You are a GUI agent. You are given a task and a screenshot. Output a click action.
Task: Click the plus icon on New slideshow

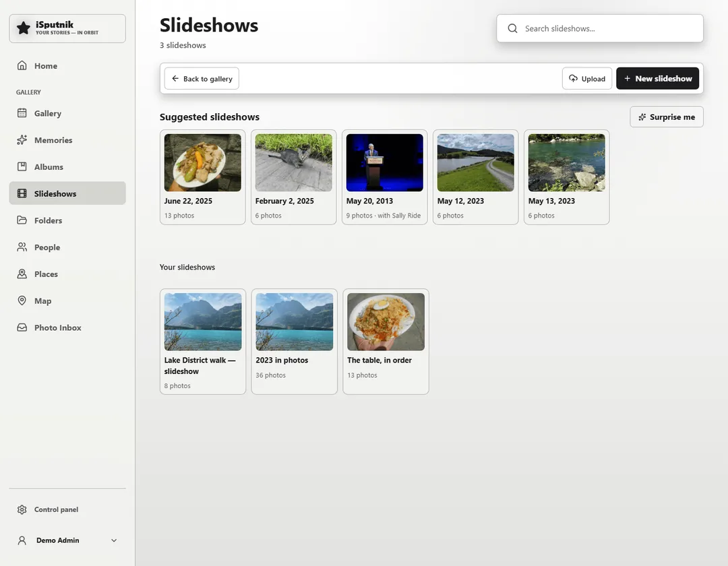click(x=628, y=78)
